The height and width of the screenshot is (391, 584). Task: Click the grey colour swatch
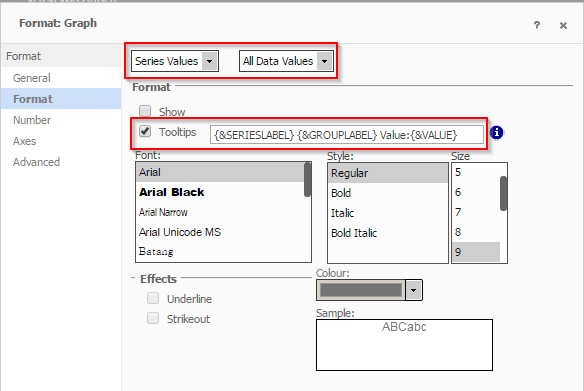361,290
